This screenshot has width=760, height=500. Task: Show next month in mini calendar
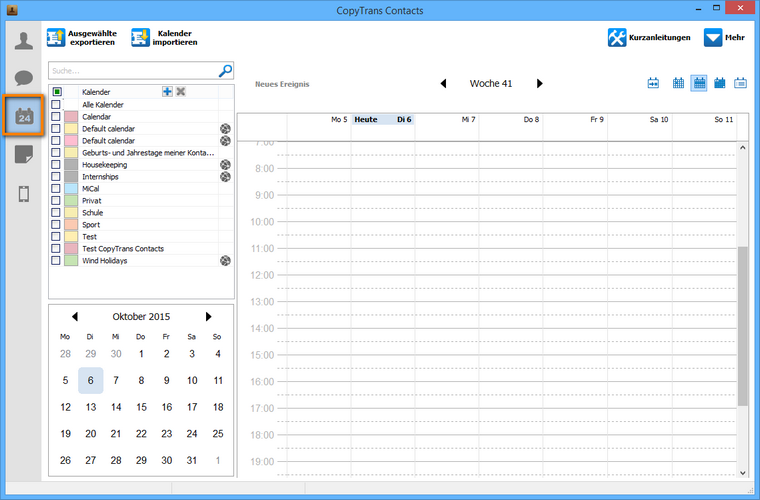[208, 316]
